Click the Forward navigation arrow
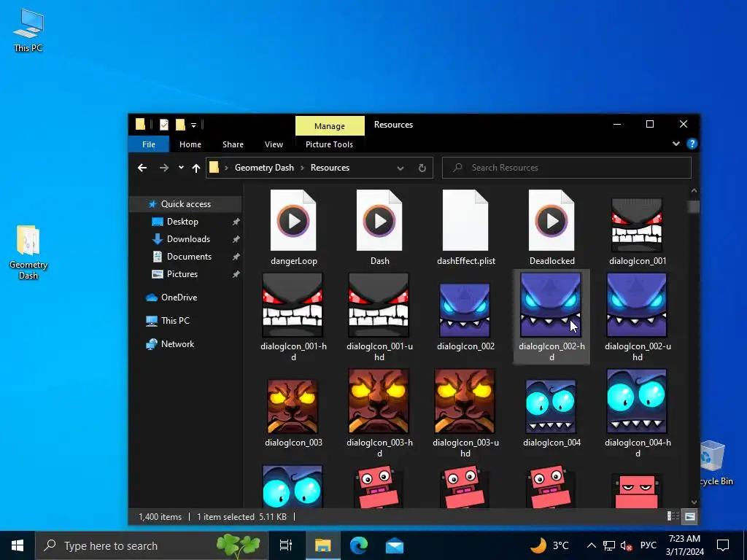This screenshot has width=747, height=560. point(164,168)
